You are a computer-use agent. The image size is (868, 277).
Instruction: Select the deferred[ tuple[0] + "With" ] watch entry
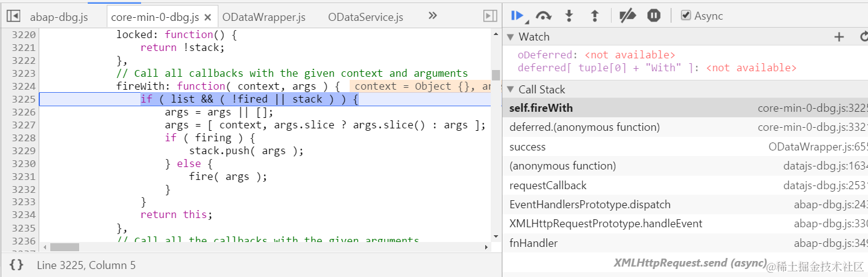click(x=657, y=68)
